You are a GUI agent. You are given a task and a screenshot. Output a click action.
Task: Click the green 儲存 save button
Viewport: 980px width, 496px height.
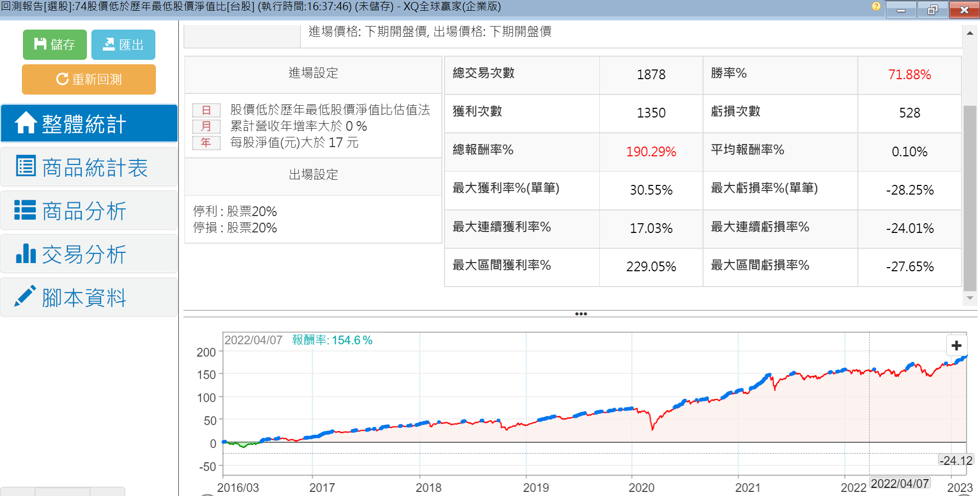tap(55, 45)
